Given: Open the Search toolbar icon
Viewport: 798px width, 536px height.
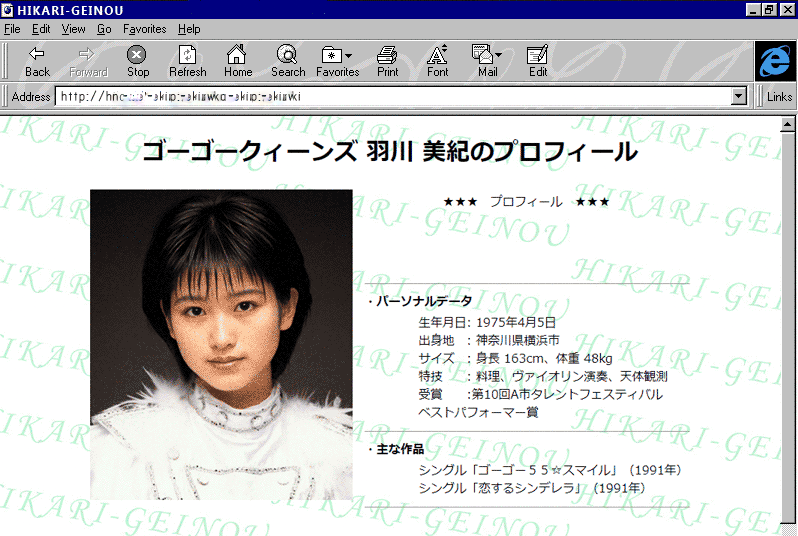Looking at the screenshot, I should click(x=287, y=54).
